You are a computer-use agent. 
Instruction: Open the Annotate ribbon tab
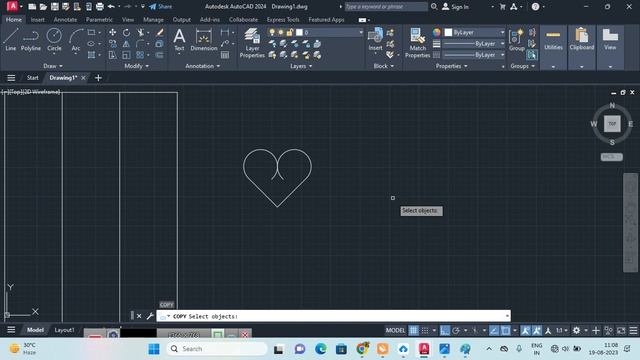(65, 20)
